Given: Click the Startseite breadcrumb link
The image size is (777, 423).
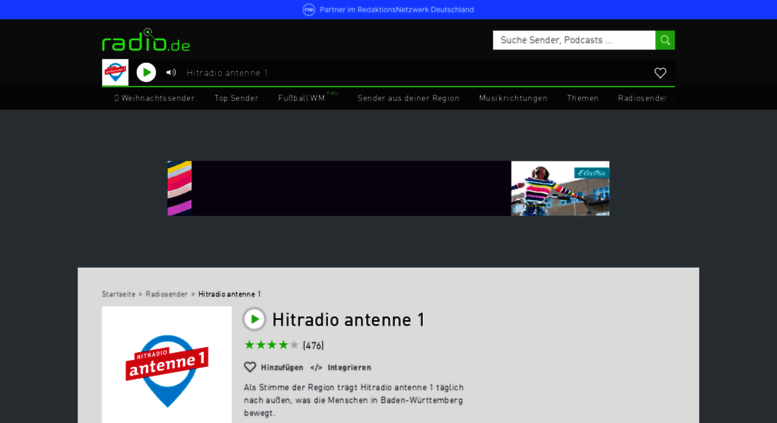Looking at the screenshot, I should pyautogui.click(x=118, y=294).
